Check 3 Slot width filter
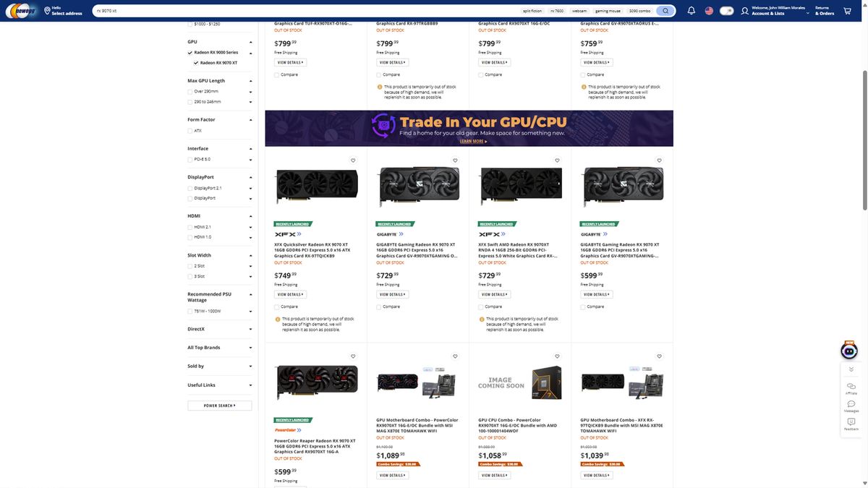The image size is (868, 488). click(190, 276)
